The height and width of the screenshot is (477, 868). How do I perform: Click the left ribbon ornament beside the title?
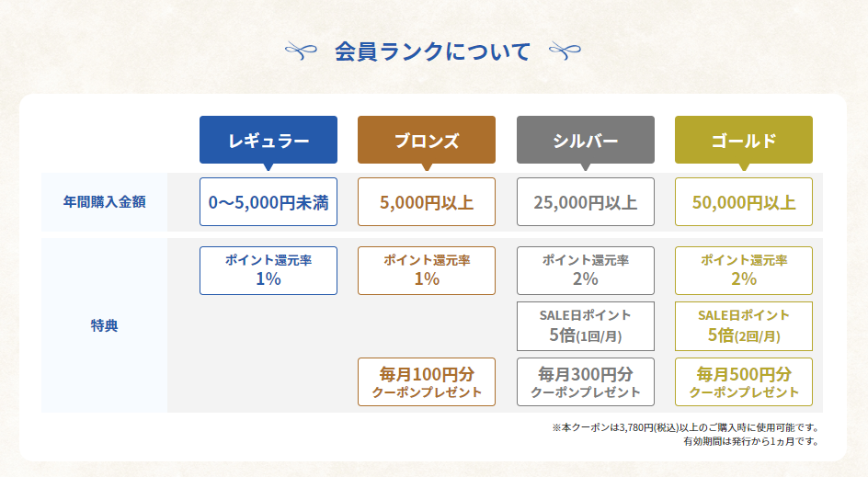(x=303, y=51)
